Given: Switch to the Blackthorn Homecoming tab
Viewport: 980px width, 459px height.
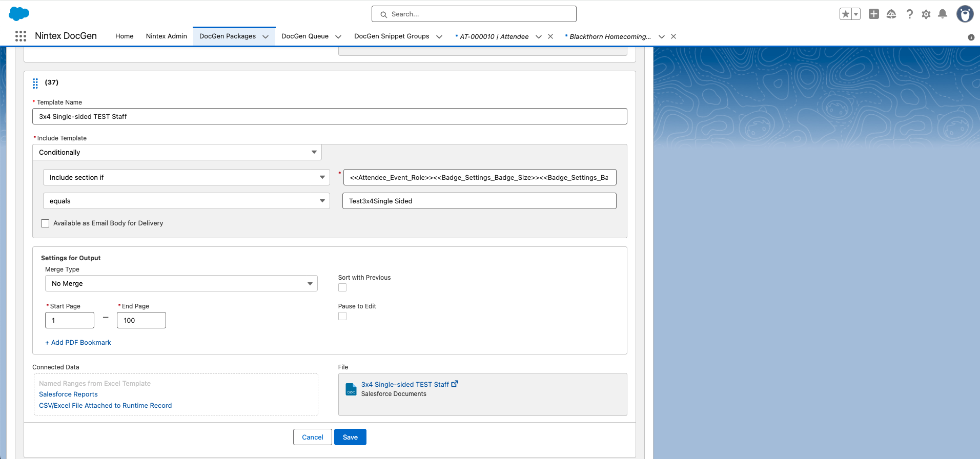Looking at the screenshot, I should click(x=608, y=36).
